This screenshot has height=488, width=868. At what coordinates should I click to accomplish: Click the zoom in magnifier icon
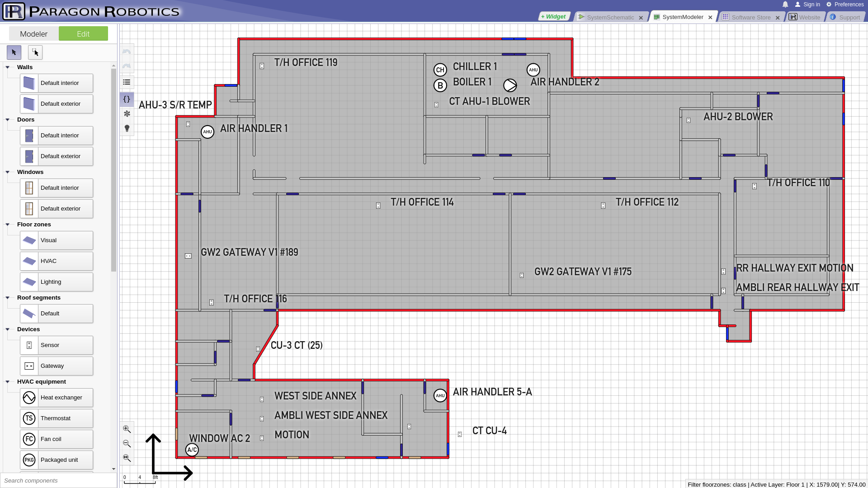[x=127, y=429]
